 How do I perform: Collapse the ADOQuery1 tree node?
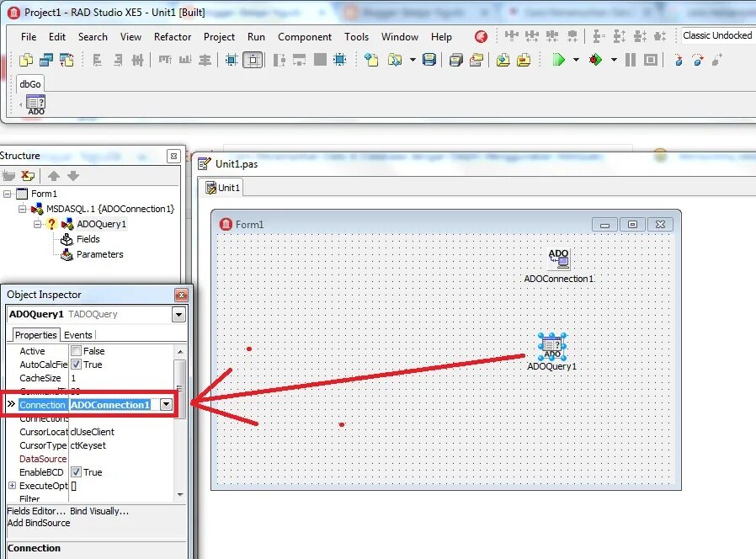pos(37,224)
